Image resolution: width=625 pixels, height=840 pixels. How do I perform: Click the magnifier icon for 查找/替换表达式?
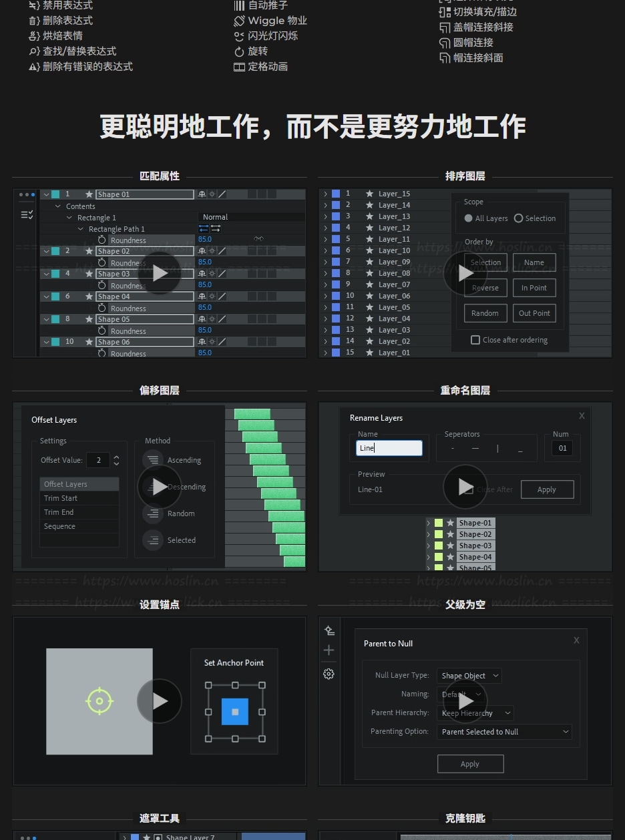[x=34, y=51]
